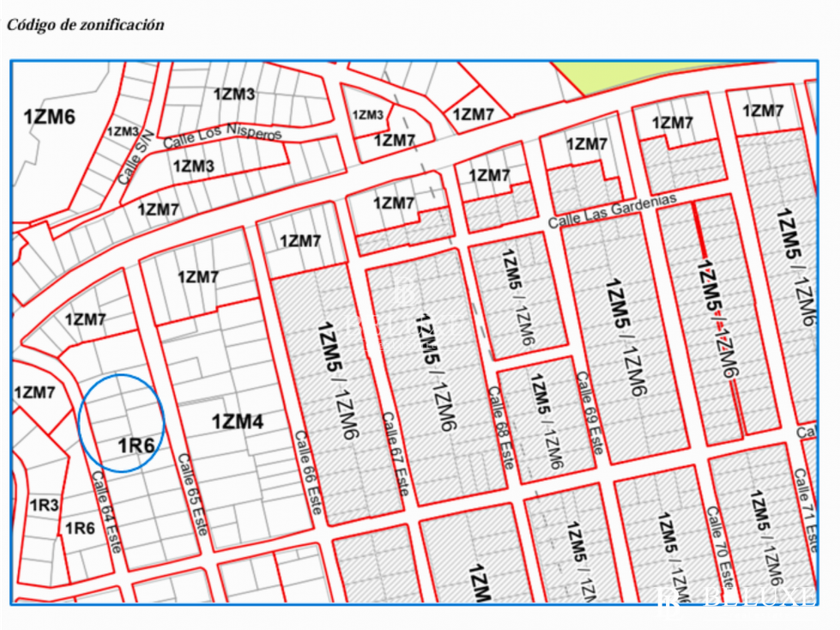This screenshot has width=840, height=630.
Task: Select the small 1R6 label beside 1R3
Action: tap(80, 529)
